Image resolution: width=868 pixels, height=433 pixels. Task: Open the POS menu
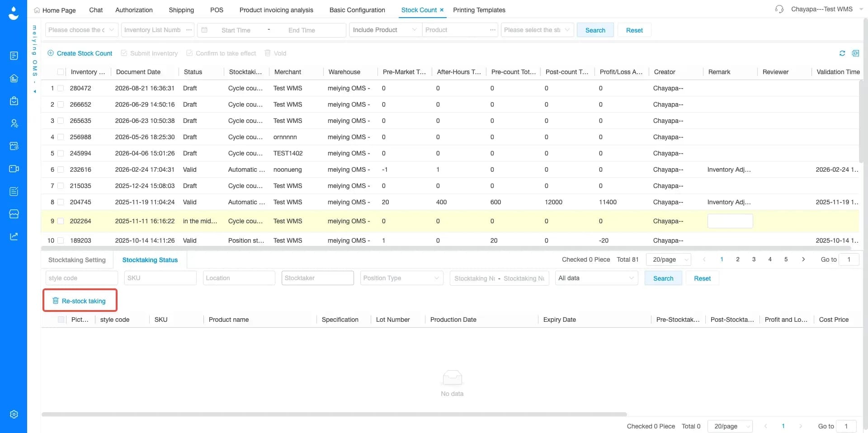(x=217, y=10)
